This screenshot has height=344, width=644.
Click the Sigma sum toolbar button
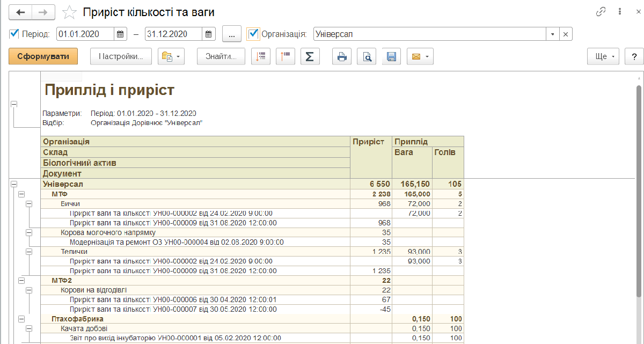310,56
